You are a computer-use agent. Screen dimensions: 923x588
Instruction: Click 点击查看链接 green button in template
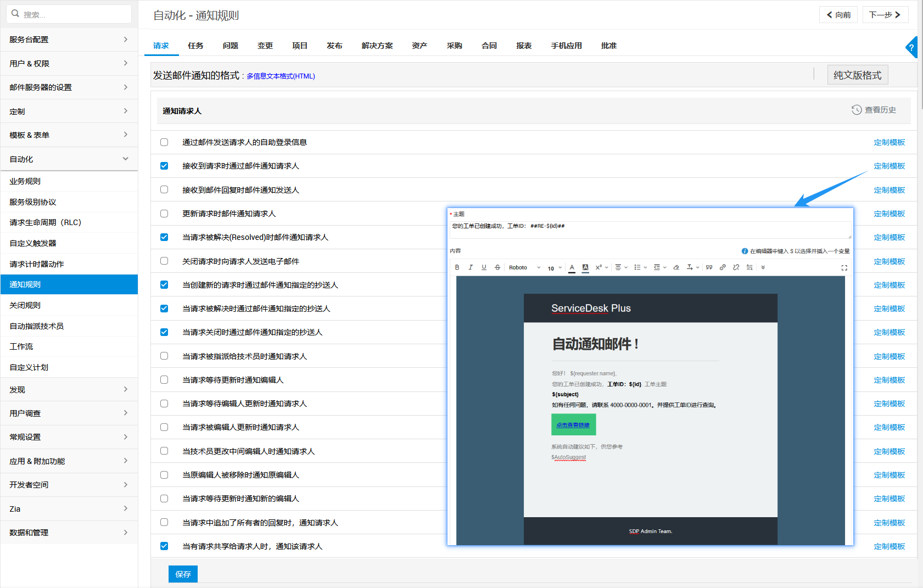click(x=573, y=424)
